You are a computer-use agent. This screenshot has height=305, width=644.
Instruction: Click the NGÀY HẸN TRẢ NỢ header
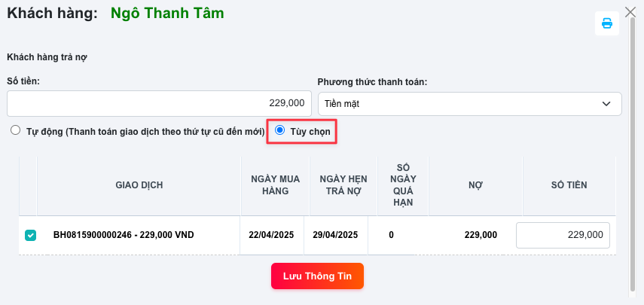click(x=338, y=185)
